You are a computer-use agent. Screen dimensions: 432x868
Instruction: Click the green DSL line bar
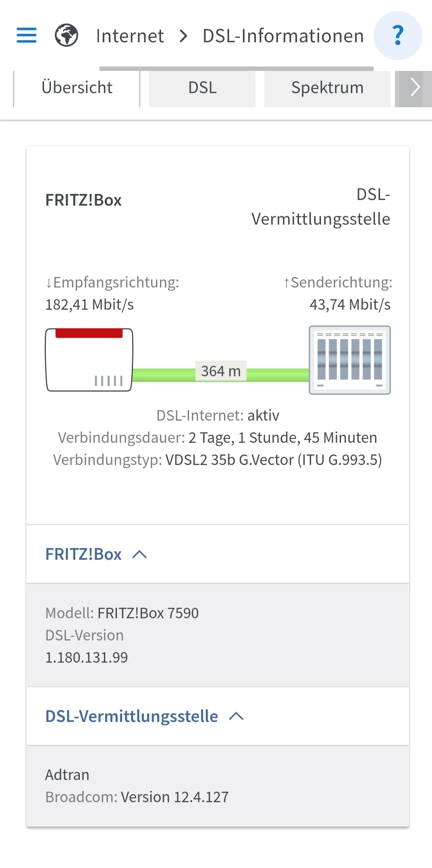tap(278, 375)
